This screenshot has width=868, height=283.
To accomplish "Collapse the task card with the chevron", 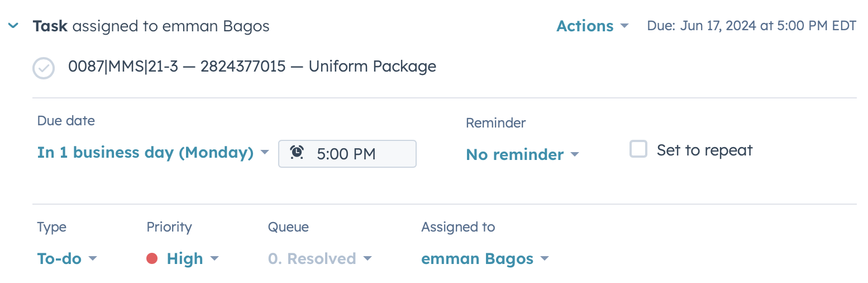I will (x=13, y=26).
